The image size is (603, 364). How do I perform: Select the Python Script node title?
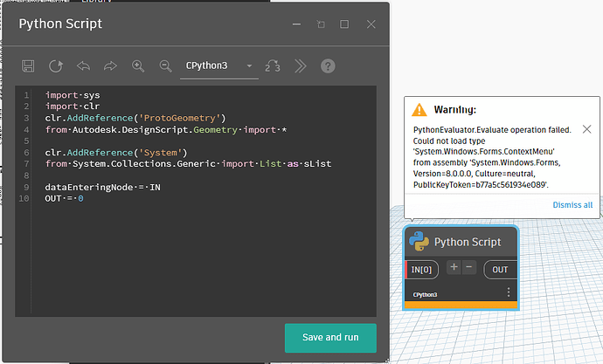point(468,242)
